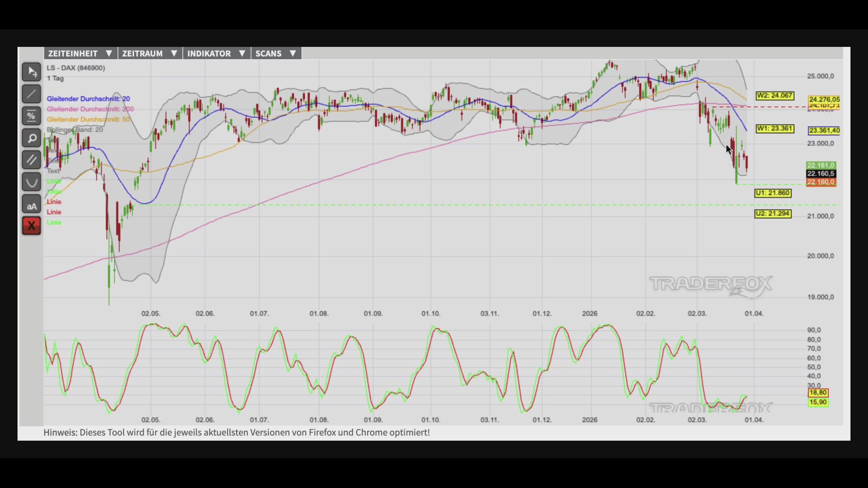868x488 pixels.
Task: Click the Gleitender Durchschnitt: 200 legend label
Action: (90, 109)
